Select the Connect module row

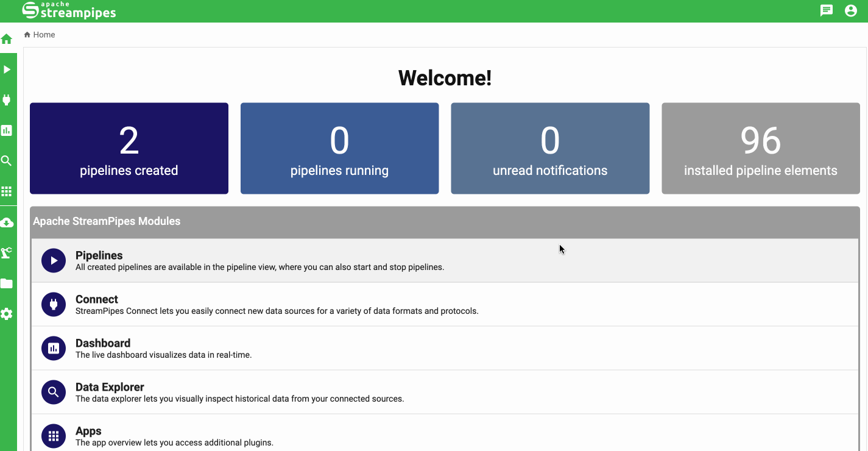(x=445, y=304)
